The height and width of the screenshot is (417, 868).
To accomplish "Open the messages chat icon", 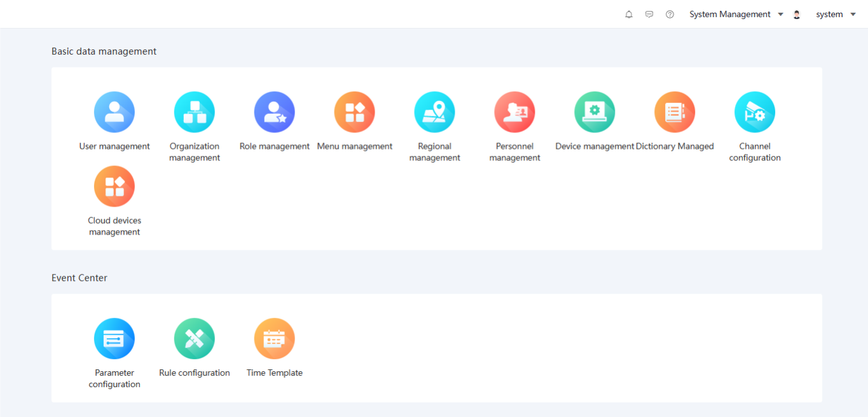I will 649,15.
